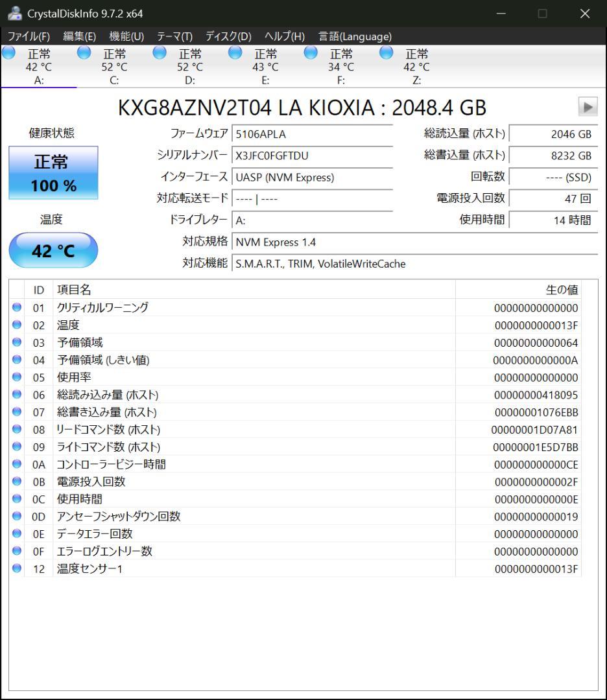The width and height of the screenshot is (607, 700).
Task: Open the ディスク(D) menu
Action: pos(228,36)
